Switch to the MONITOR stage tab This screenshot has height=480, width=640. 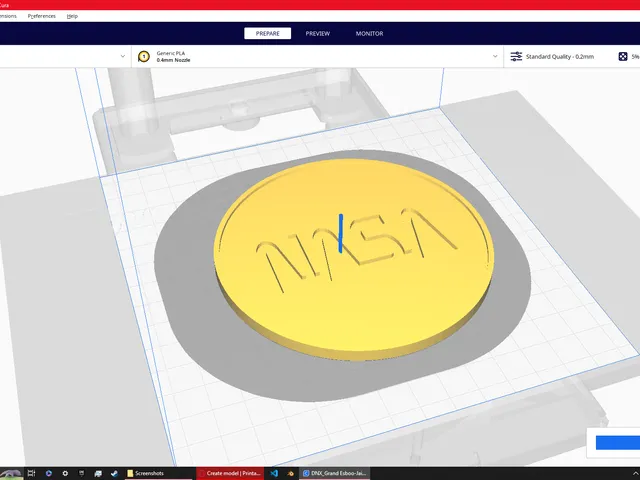tap(369, 33)
